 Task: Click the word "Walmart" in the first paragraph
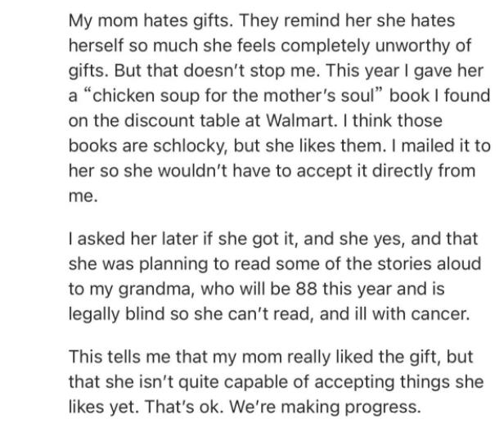[301, 120]
